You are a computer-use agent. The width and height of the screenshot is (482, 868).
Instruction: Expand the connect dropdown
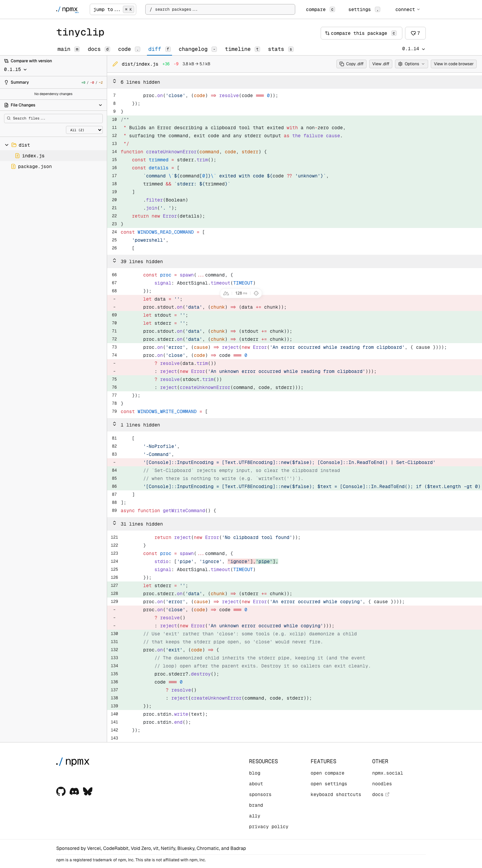pyautogui.click(x=407, y=9)
